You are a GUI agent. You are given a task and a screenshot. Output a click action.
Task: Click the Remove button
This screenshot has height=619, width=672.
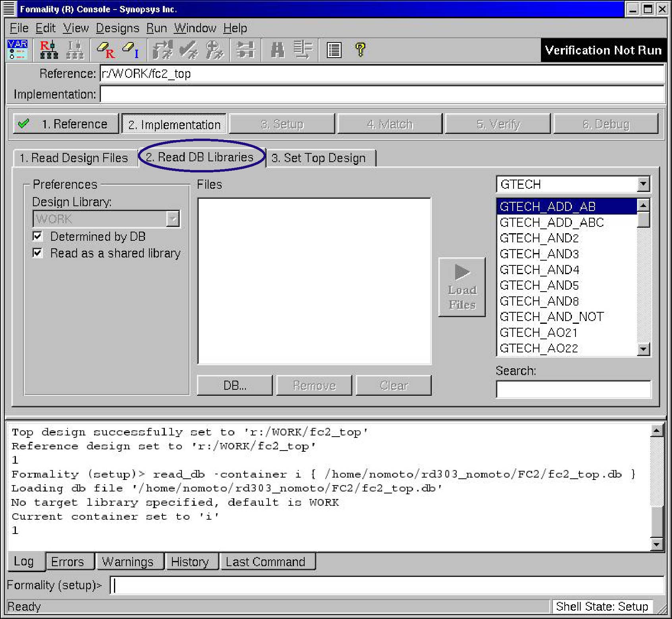pyautogui.click(x=314, y=385)
